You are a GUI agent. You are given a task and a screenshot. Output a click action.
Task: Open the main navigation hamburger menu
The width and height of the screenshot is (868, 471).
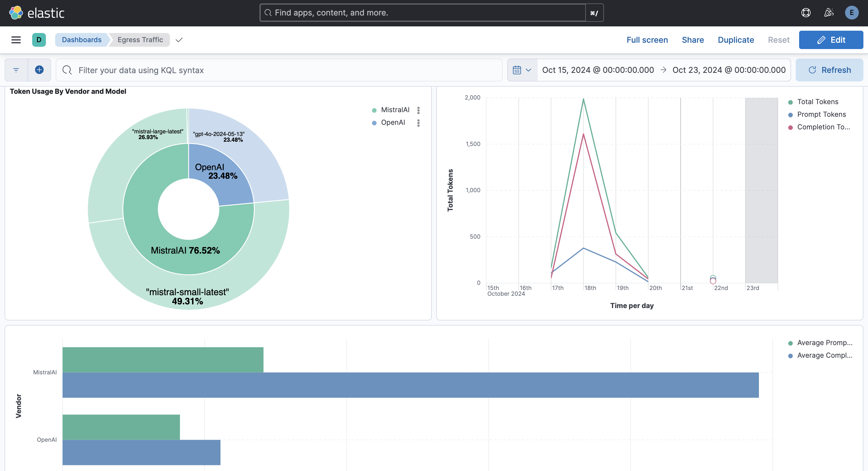16,40
